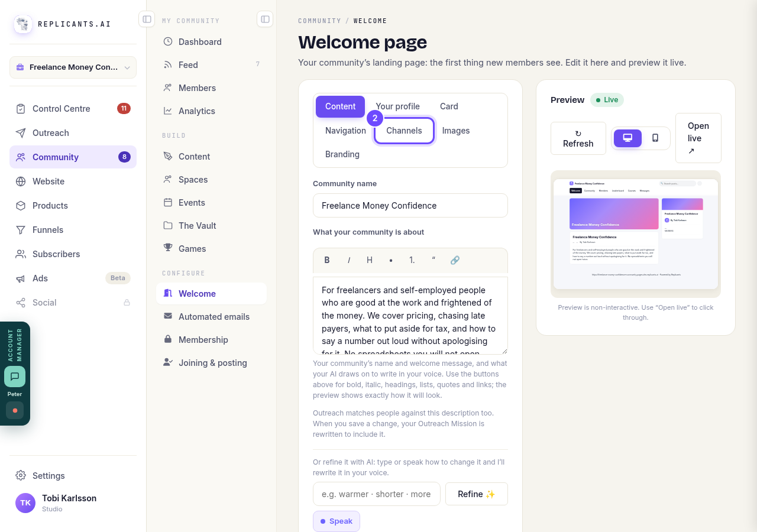Switch preview to desktop view

point(627,138)
